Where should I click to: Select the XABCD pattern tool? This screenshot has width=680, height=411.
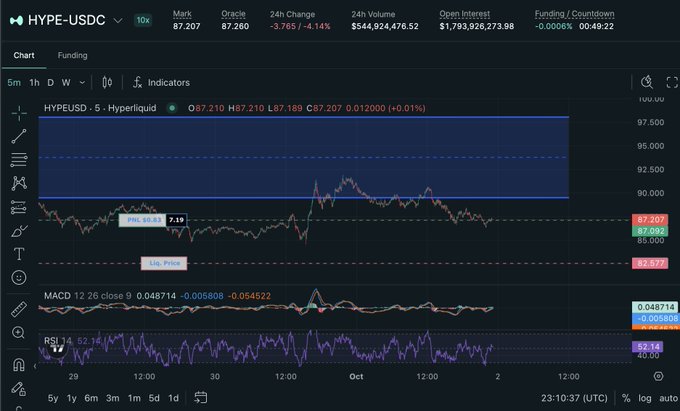(x=19, y=183)
